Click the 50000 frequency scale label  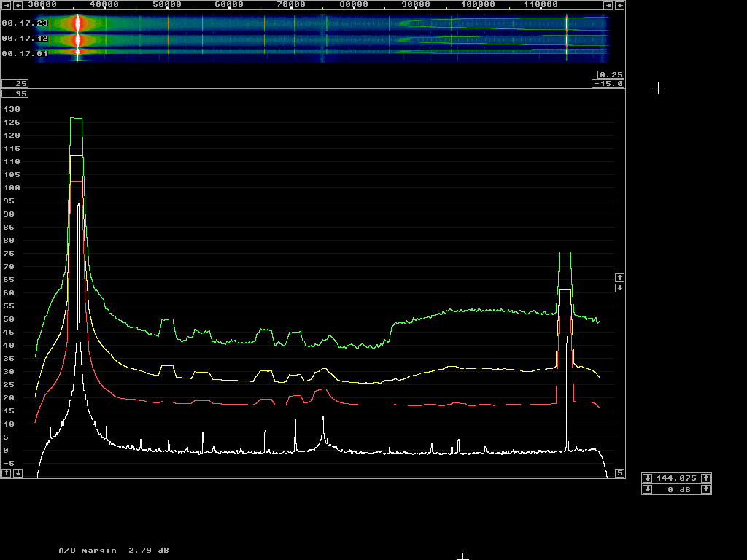(x=167, y=4)
